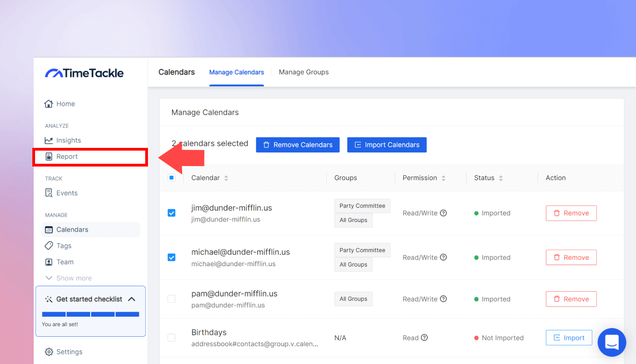Click the TimeTackle logo

tap(84, 73)
